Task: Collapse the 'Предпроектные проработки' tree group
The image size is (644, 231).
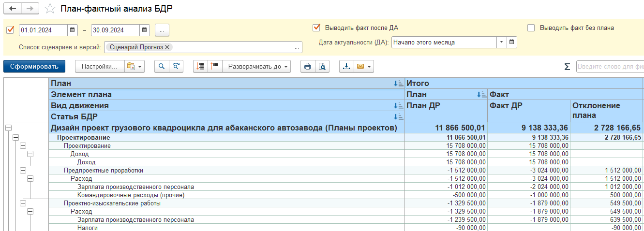Action: click(x=23, y=170)
